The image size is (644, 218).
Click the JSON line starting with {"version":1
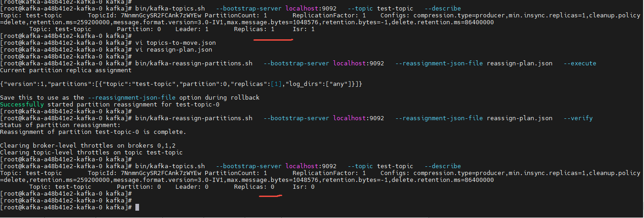pyautogui.click(x=181, y=84)
